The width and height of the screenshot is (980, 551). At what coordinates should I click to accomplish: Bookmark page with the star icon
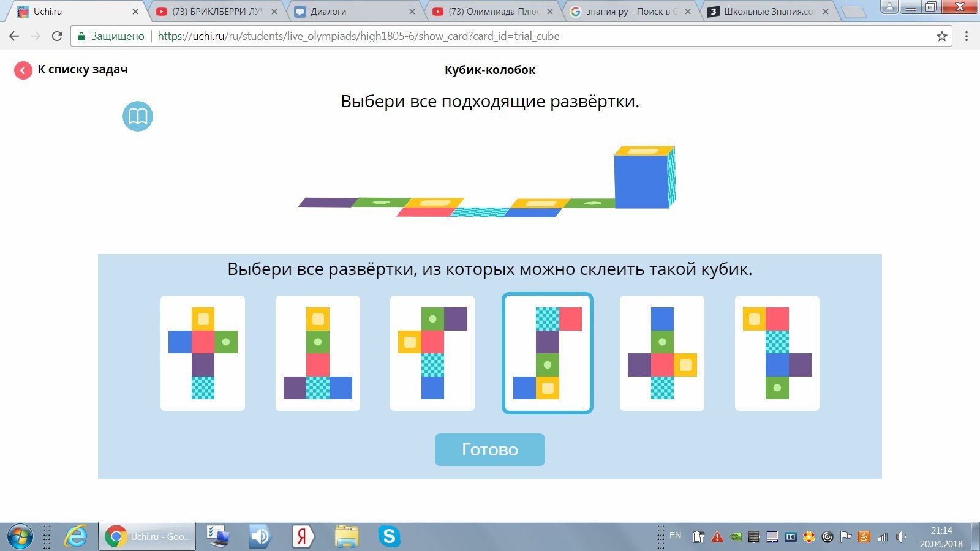(942, 36)
